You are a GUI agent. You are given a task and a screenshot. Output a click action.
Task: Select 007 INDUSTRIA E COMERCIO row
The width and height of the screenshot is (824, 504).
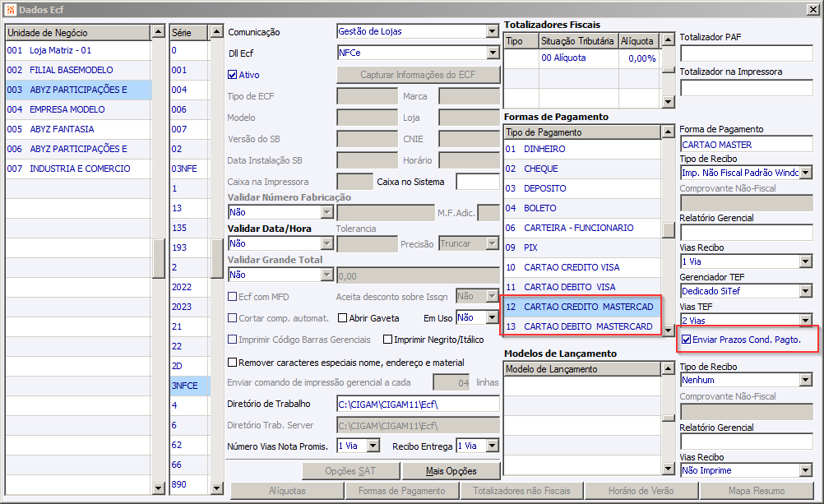coord(78,169)
